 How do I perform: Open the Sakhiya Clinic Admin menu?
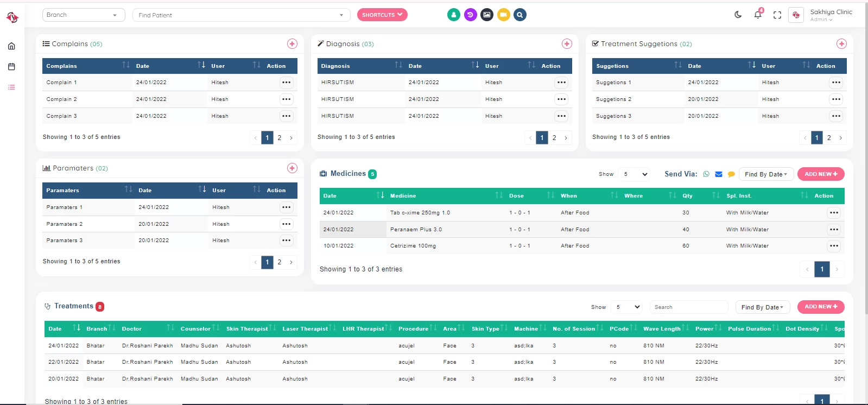831,15
